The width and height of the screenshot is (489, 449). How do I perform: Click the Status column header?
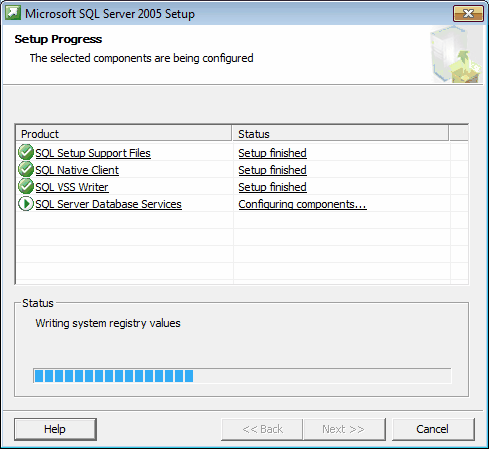[x=340, y=134]
